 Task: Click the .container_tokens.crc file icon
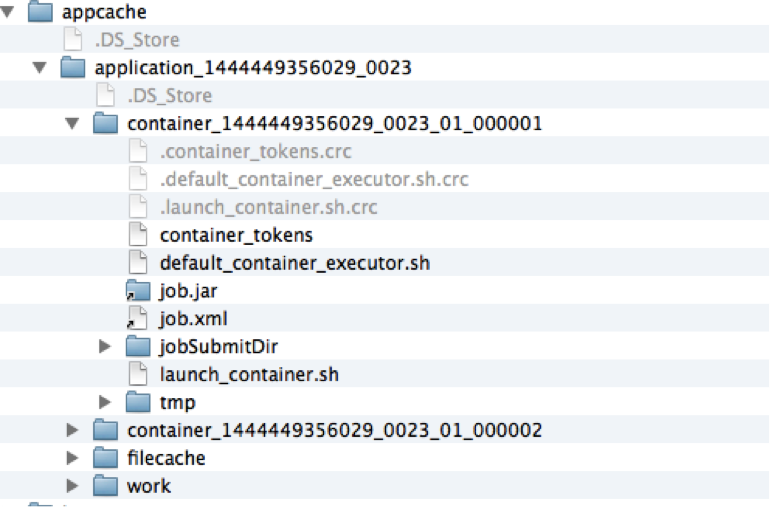(x=138, y=151)
